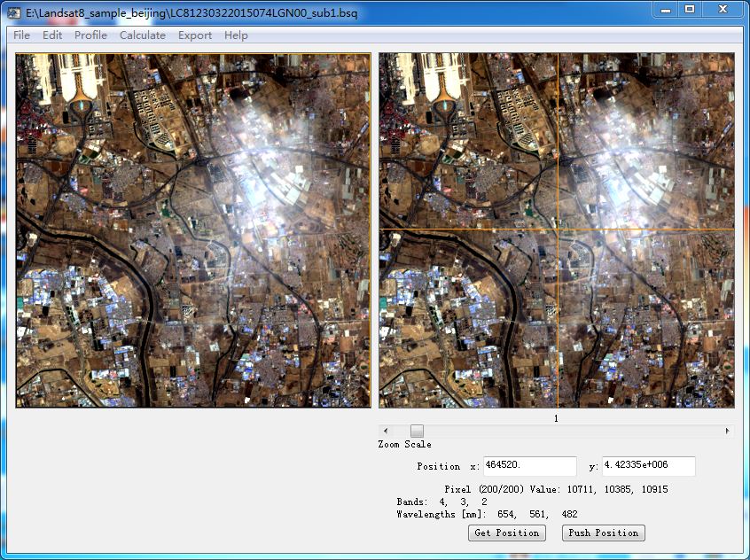Click the application icon in title bar
This screenshot has width=750, height=560.
[13, 10]
